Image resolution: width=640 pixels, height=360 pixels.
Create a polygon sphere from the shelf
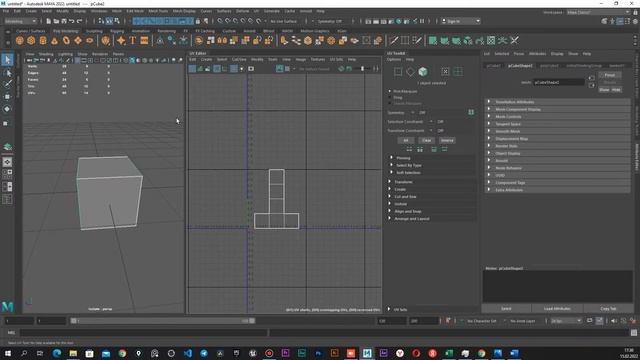coord(20,40)
